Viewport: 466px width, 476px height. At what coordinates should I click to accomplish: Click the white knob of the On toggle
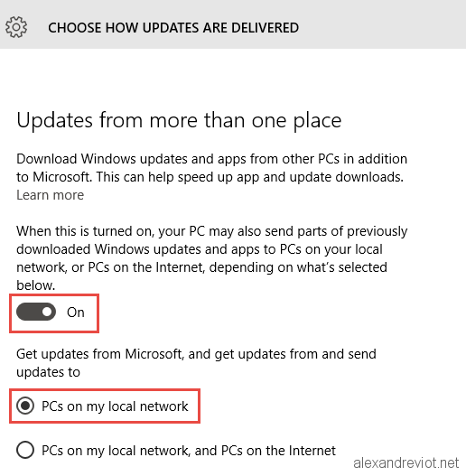(x=47, y=312)
